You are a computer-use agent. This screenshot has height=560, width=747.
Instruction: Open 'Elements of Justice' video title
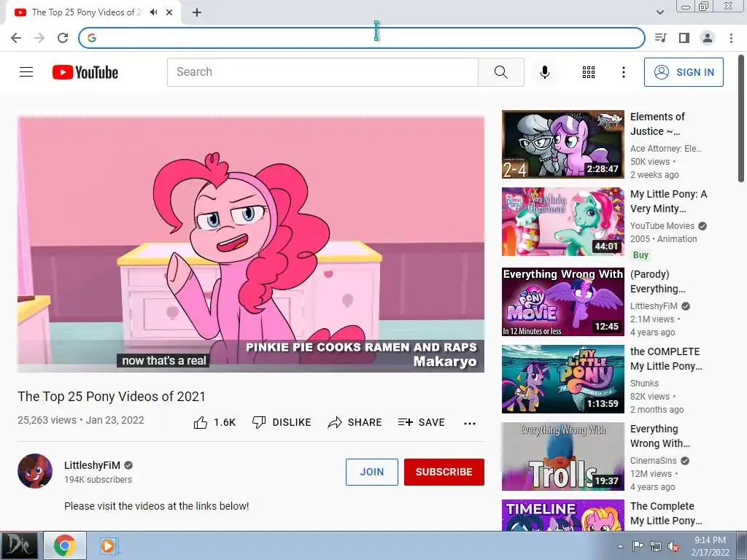657,124
